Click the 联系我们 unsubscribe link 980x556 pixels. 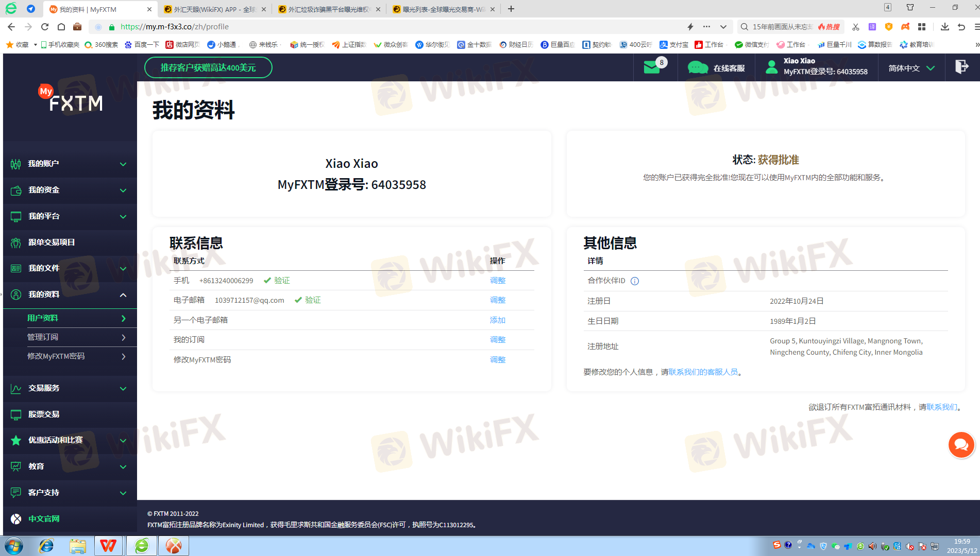(942, 407)
